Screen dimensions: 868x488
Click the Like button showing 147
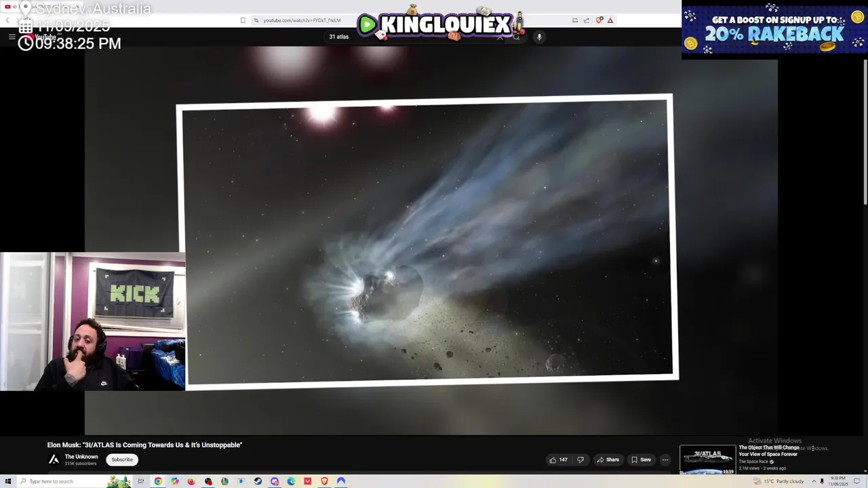(559, 460)
